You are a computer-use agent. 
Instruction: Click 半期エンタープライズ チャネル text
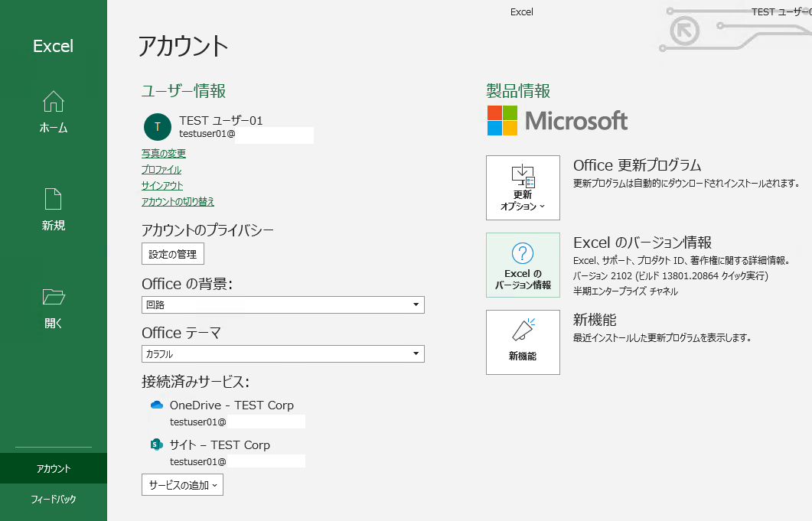tap(625, 291)
